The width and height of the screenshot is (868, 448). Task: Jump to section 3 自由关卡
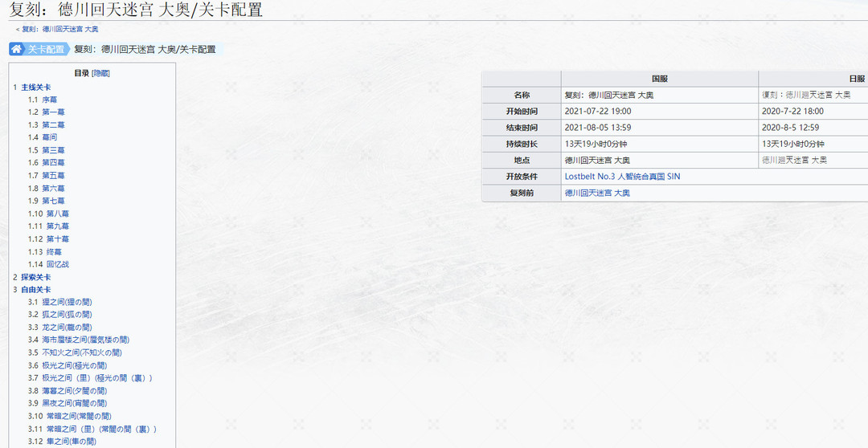pyautogui.click(x=35, y=289)
